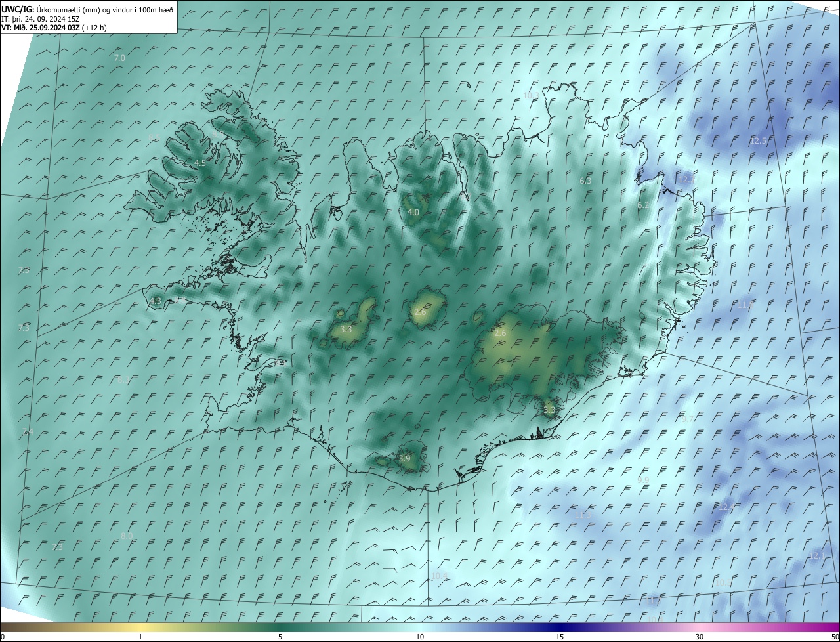Click the 9.7 value southeast of Iceland
The height and width of the screenshot is (642, 840).
[687, 419]
